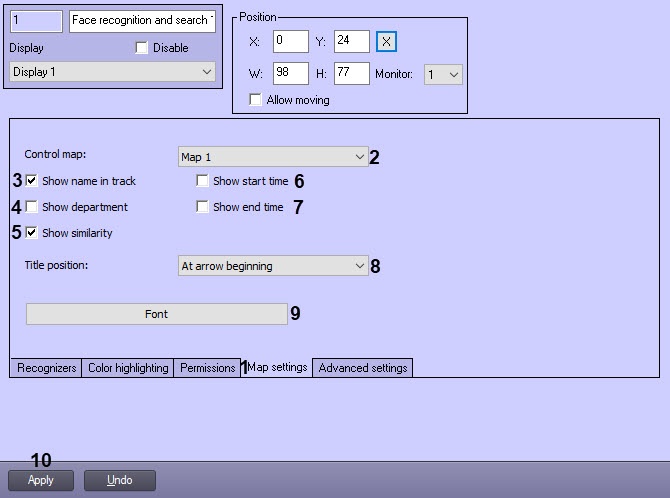This screenshot has width=670, height=498.
Task: Click the Y position field showing 24
Action: 352,41
